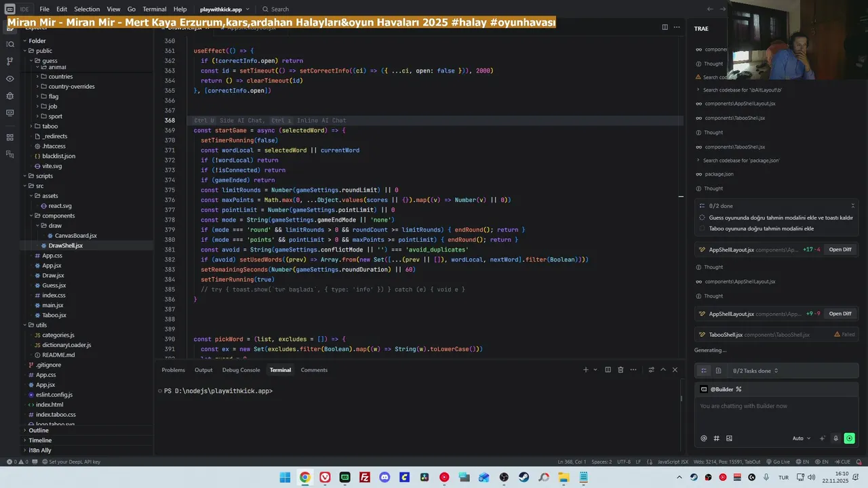Open the Auto model dropdown
868x488 pixels.
(801, 439)
